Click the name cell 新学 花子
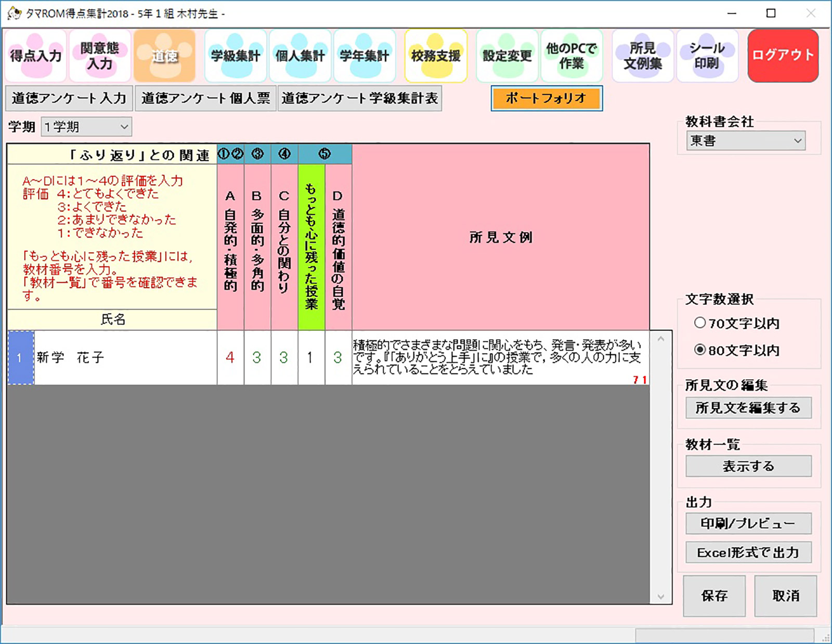The height and width of the screenshot is (644, 832). 125,358
